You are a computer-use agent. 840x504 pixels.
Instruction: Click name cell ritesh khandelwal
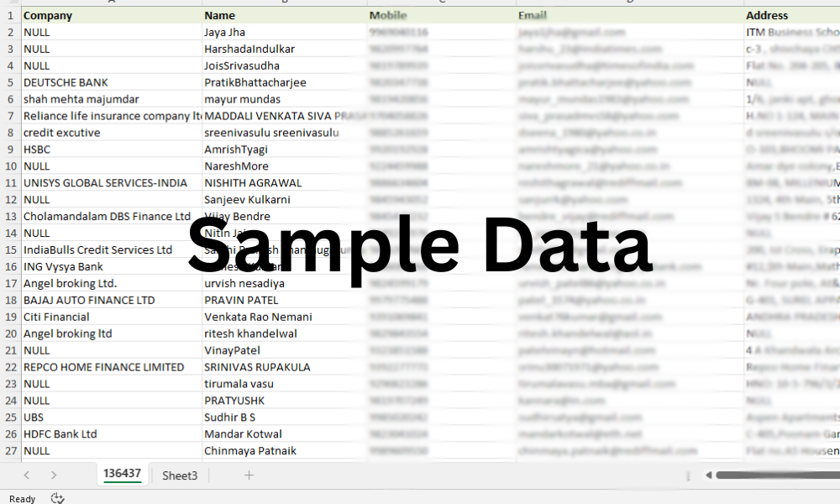pos(285,333)
